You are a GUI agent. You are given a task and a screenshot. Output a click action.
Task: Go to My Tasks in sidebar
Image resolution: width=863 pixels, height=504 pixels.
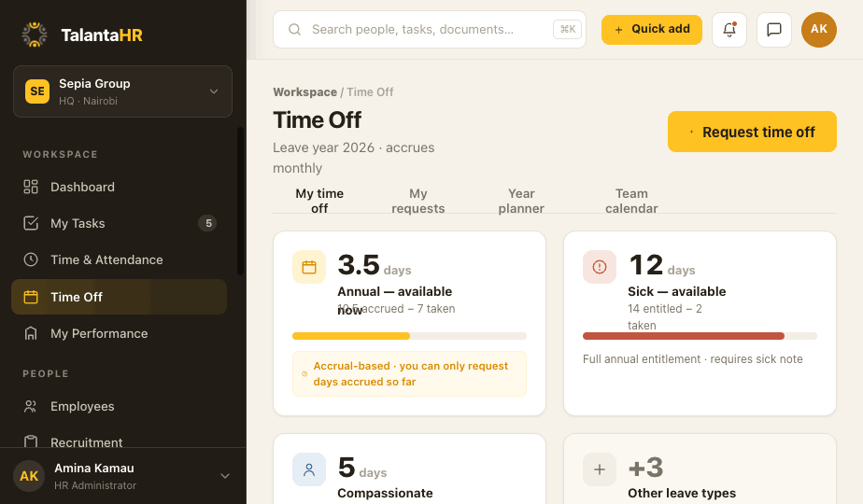[119, 223]
